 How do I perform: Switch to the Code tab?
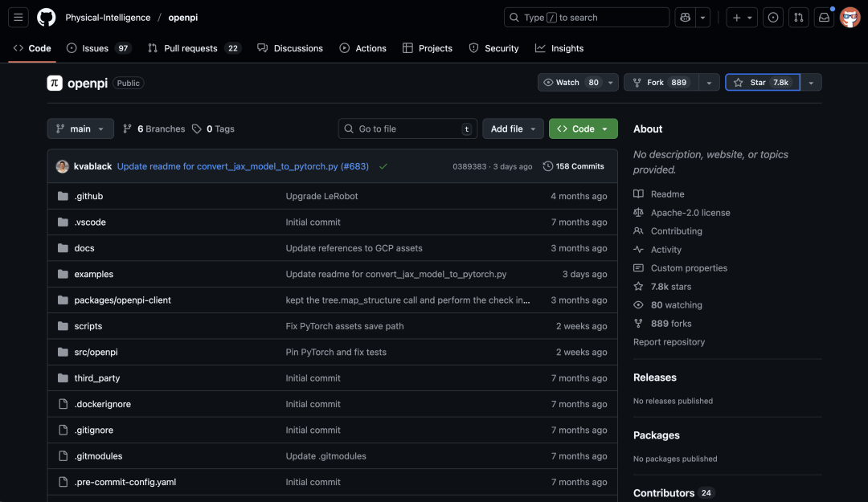(32, 49)
